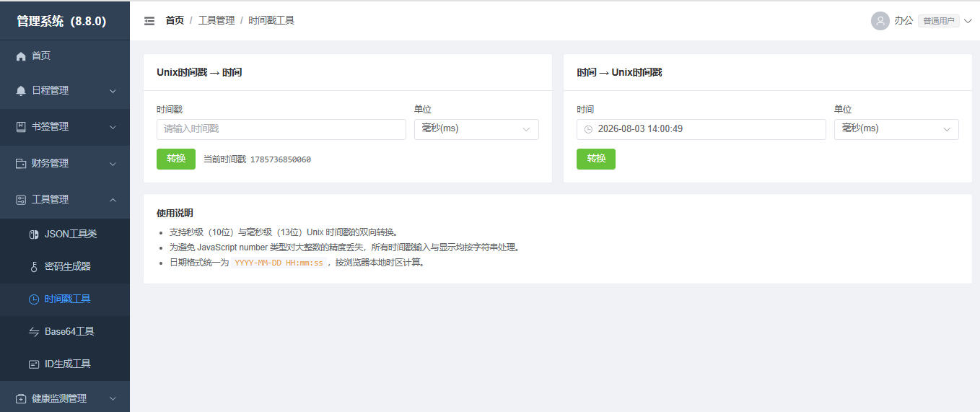Select JSON工具类 in the sidebar
This screenshot has height=412, width=980.
click(x=65, y=234)
